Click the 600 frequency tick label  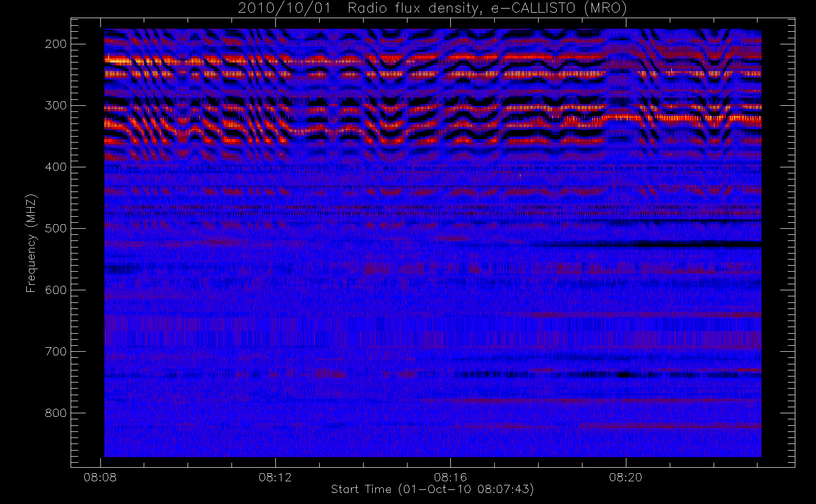[x=56, y=290]
